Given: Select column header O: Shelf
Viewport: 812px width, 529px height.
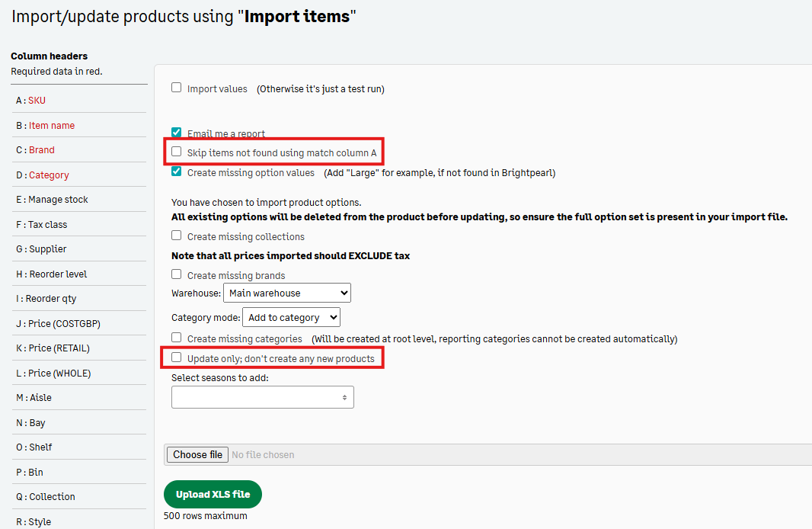Looking at the screenshot, I should [x=34, y=447].
